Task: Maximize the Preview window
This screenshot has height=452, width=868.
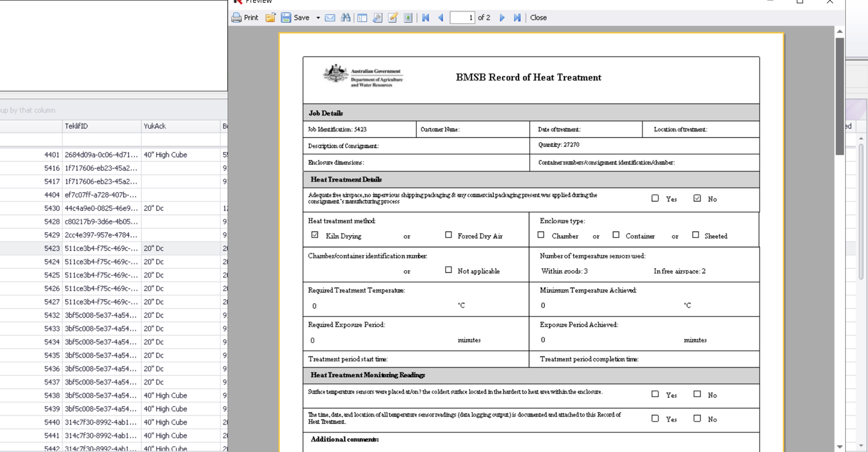Action: [x=800, y=2]
